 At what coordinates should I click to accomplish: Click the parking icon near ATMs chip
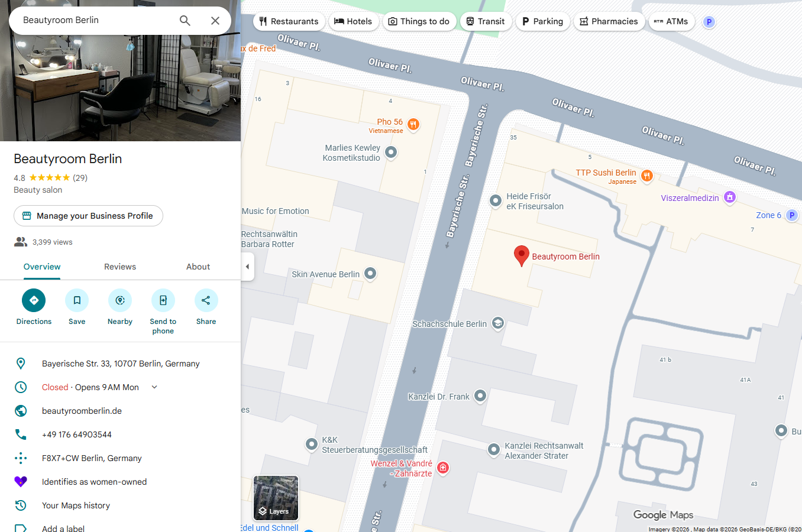tap(709, 22)
